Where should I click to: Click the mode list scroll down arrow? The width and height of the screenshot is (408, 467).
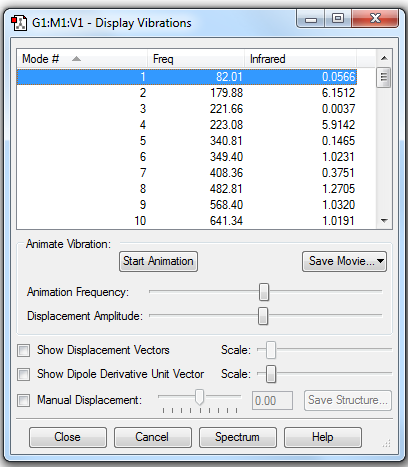point(384,221)
